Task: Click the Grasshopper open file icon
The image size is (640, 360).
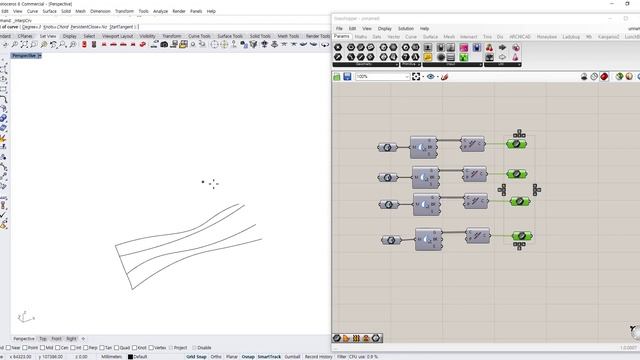Action: tap(337, 77)
